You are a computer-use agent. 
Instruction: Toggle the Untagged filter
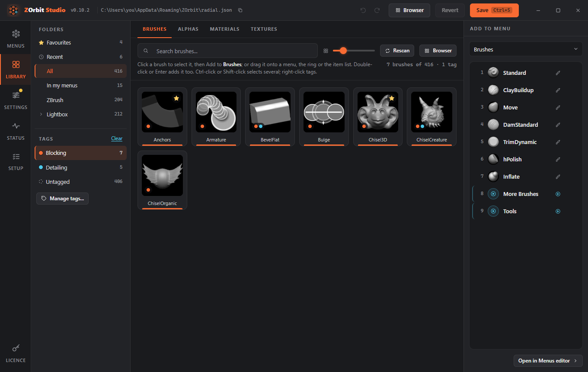pyautogui.click(x=80, y=182)
